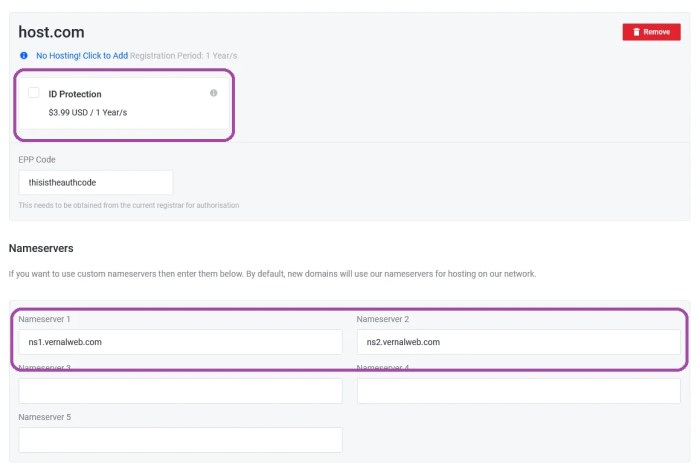Click the Nameservers section heading
The image size is (700, 472).
tap(41, 247)
